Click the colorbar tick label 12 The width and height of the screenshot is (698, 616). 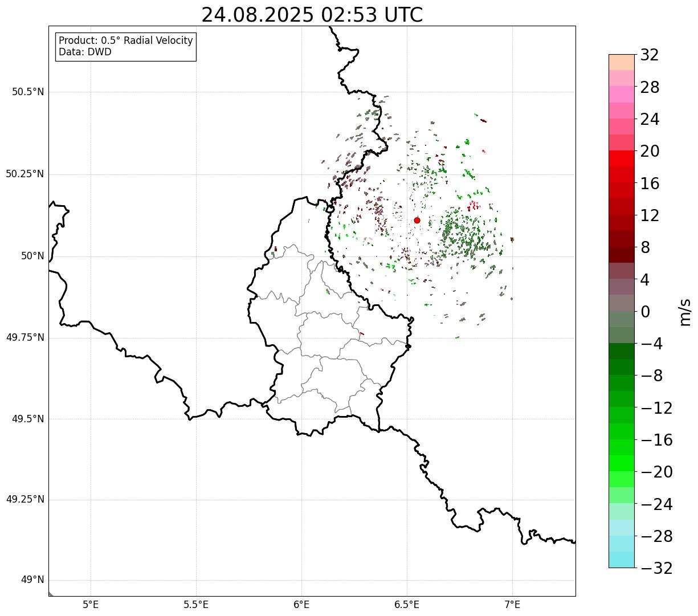pos(650,215)
